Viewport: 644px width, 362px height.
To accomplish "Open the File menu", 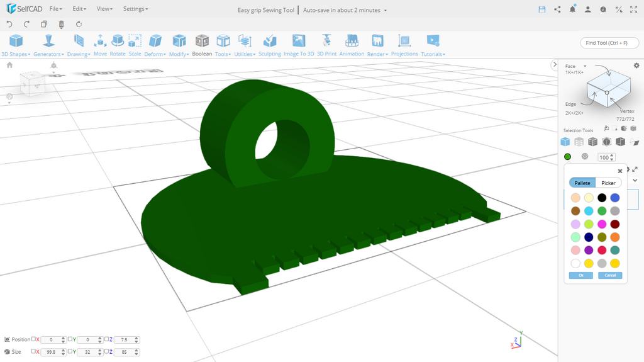I will tap(55, 9).
